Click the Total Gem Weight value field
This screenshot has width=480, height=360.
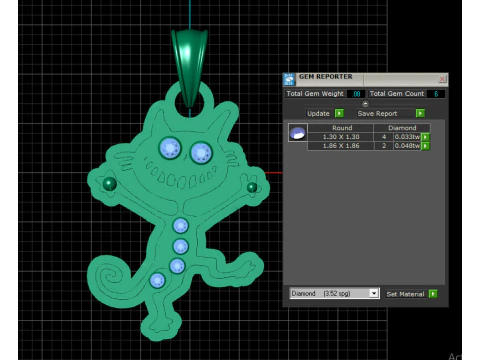[x=356, y=94]
